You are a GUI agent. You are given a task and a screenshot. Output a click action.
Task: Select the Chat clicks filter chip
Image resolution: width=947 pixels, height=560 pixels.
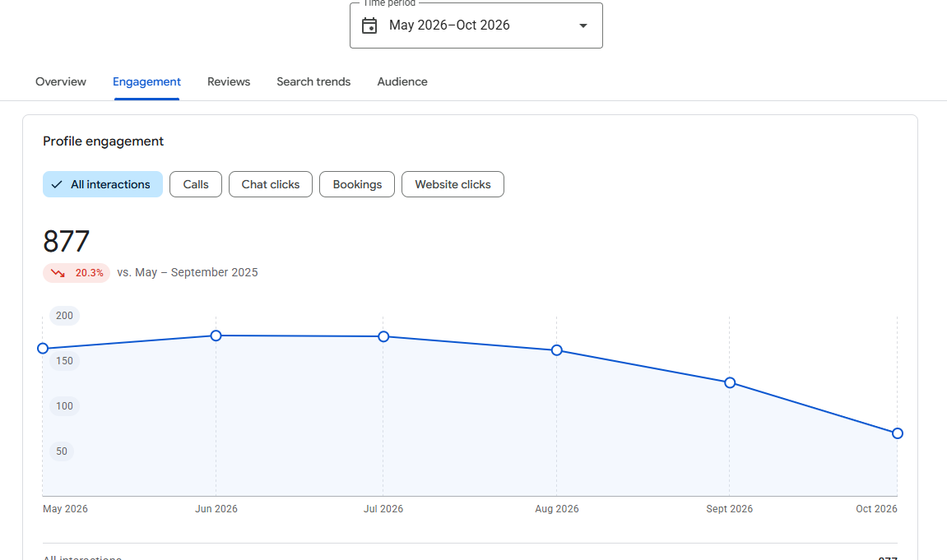coord(271,184)
